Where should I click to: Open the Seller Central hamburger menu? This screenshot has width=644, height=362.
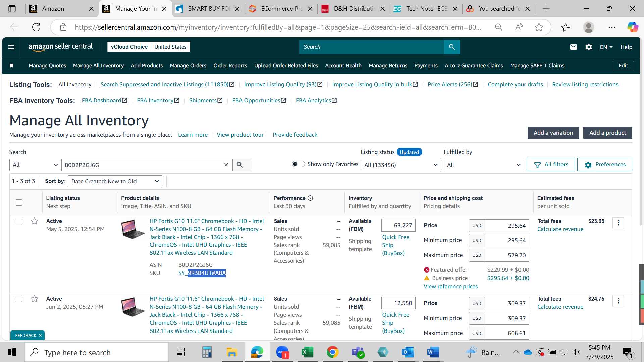(11, 47)
